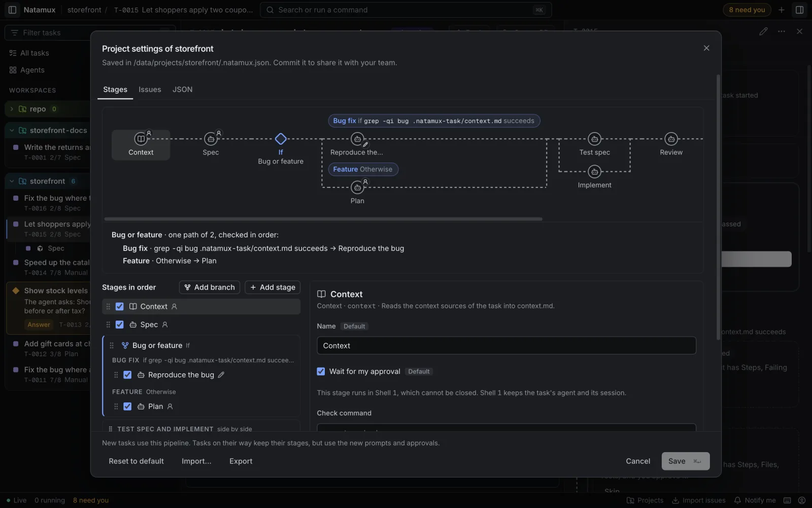The width and height of the screenshot is (812, 508).
Task: Click the Save button
Action: (x=685, y=461)
